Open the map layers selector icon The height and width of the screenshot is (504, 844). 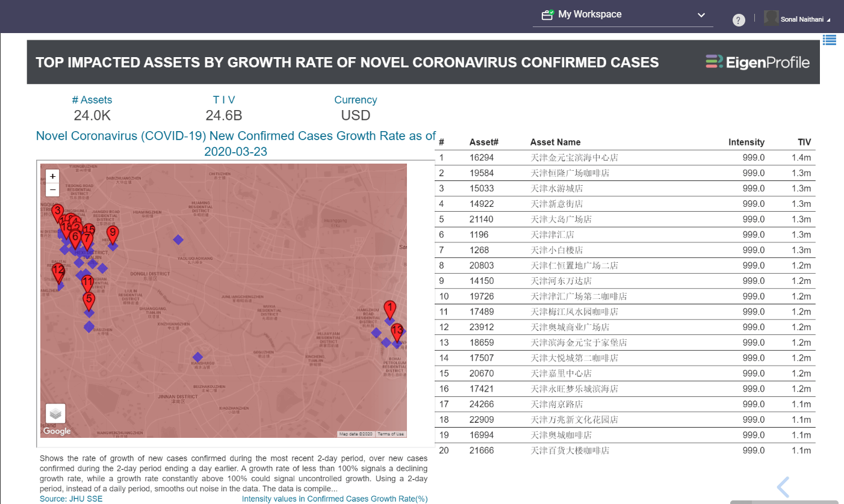[55, 413]
